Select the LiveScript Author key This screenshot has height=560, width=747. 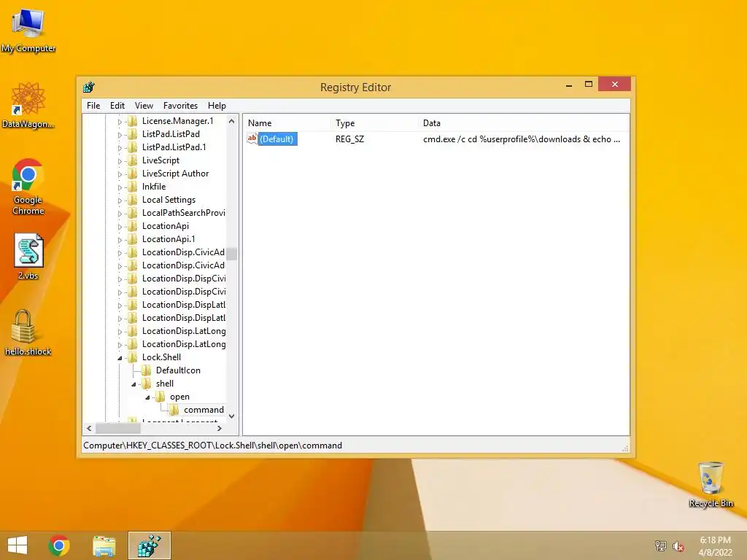(175, 174)
